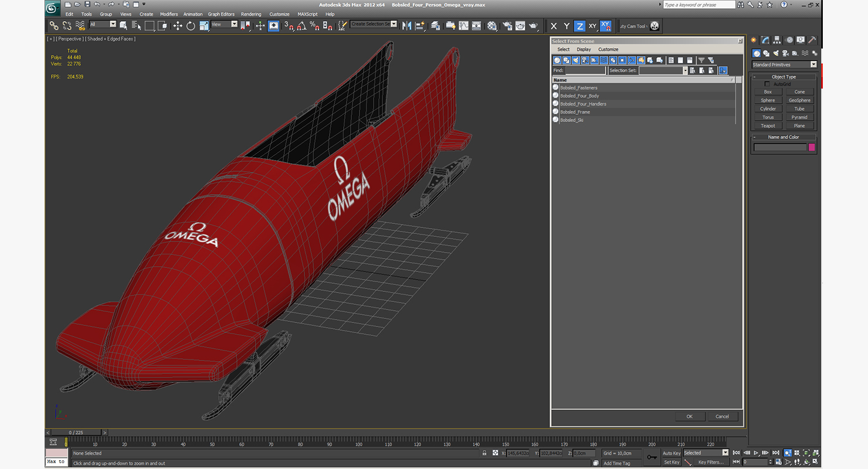Toggle the Auto Key button
868x469 pixels.
[x=672, y=453]
